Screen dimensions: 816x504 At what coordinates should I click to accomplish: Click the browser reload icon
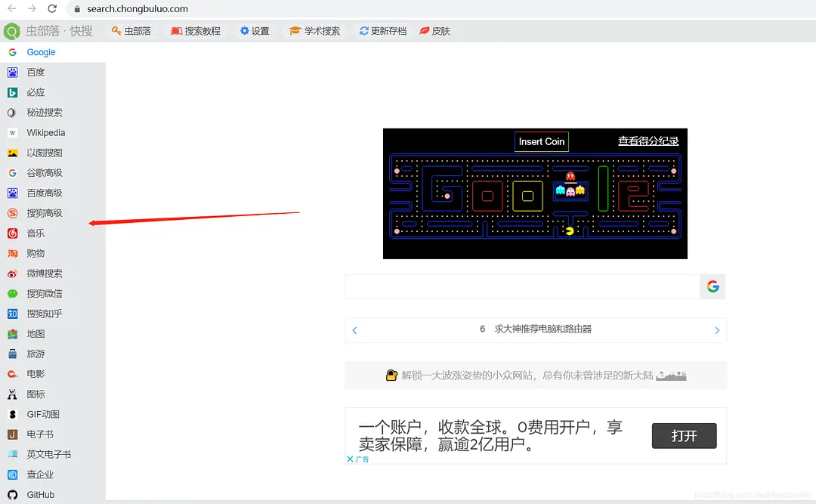(52, 9)
